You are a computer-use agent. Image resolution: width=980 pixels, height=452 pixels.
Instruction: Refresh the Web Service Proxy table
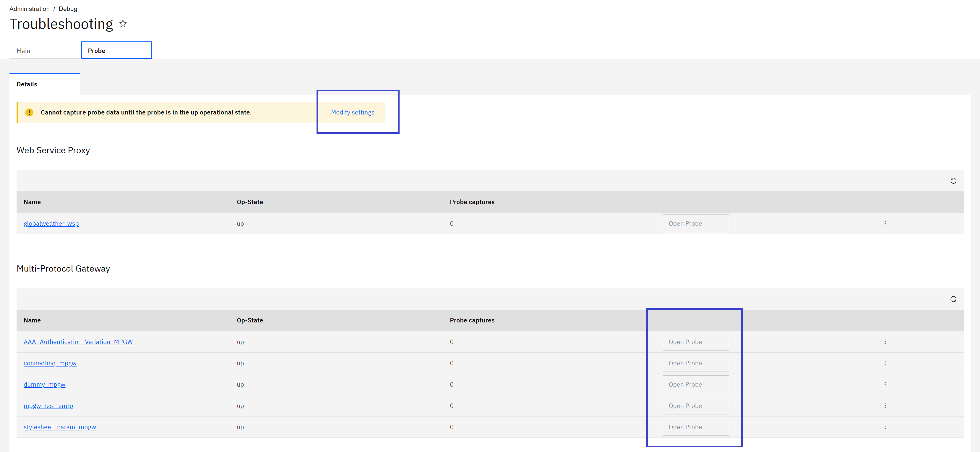click(x=953, y=180)
